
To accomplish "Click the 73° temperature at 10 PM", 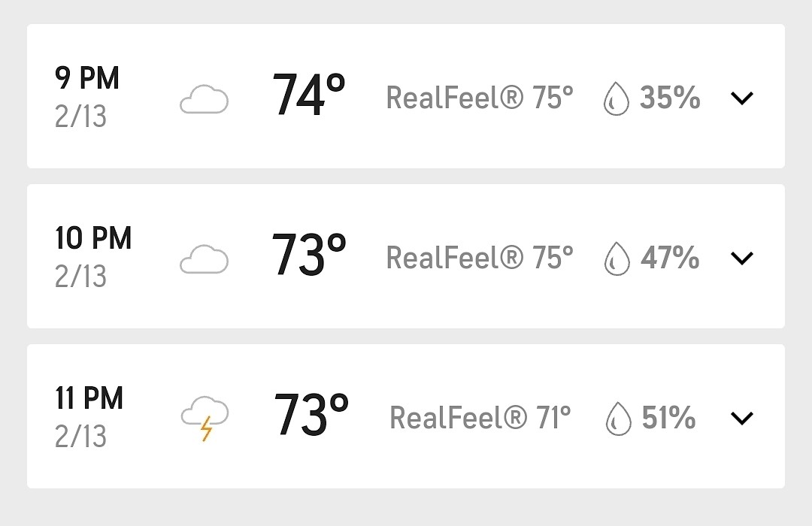I will click(308, 256).
